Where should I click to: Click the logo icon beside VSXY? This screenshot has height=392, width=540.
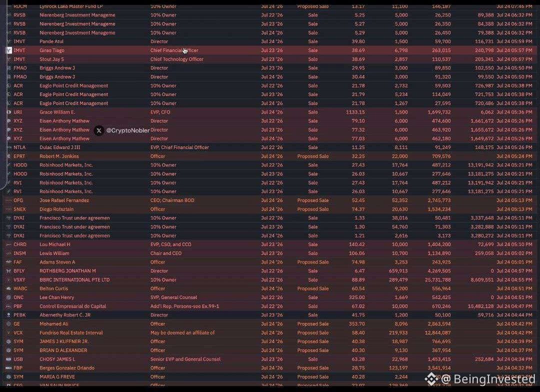coord(9,279)
